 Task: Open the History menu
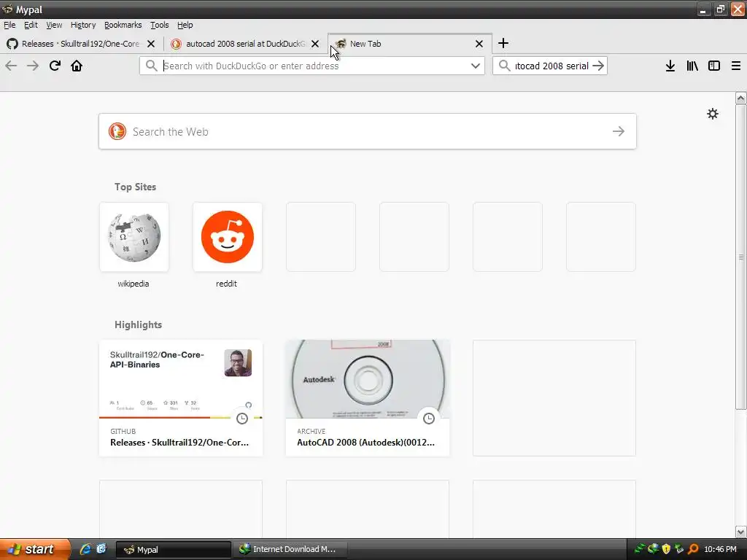click(83, 25)
